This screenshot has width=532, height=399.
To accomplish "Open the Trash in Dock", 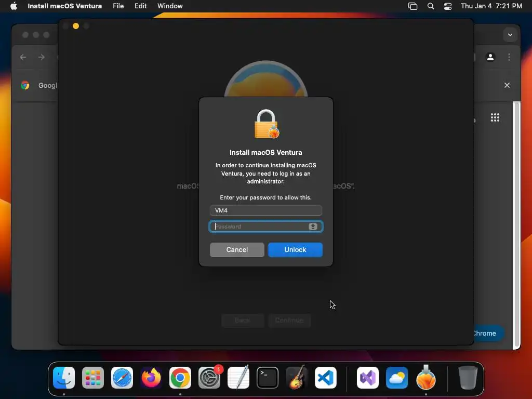I will point(468,377).
